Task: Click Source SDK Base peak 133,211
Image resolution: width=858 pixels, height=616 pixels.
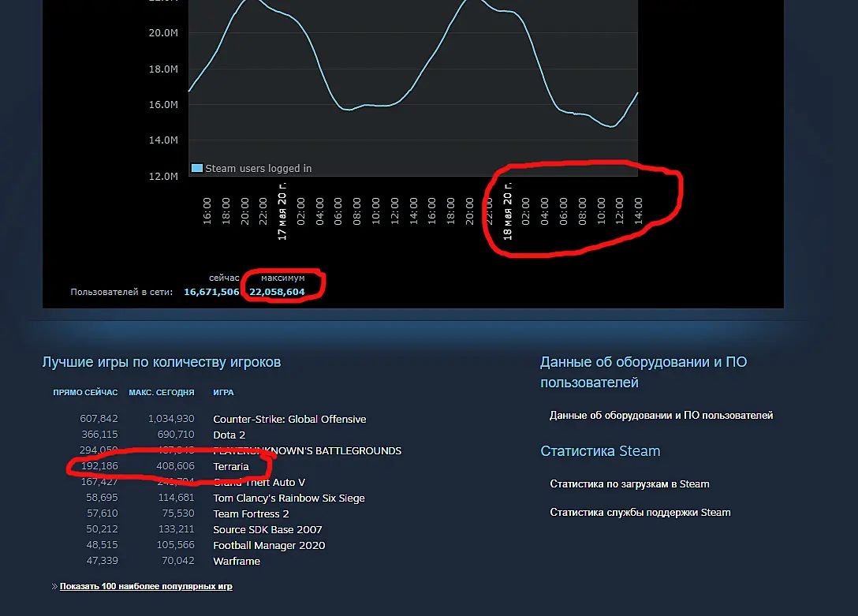Action: coord(176,529)
